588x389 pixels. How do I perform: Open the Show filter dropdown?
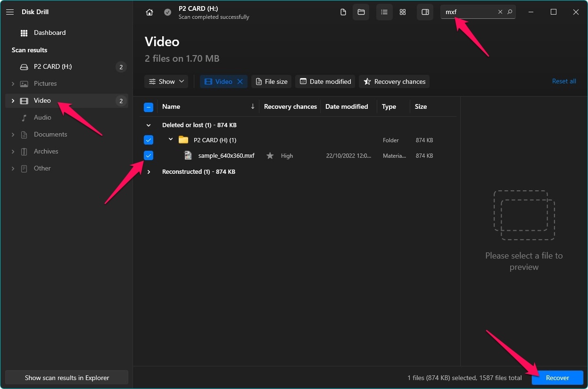[x=166, y=81]
